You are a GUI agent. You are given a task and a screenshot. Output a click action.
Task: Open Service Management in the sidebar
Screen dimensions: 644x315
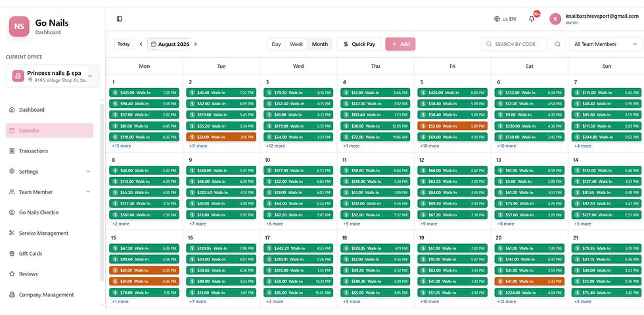tap(49, 233)
